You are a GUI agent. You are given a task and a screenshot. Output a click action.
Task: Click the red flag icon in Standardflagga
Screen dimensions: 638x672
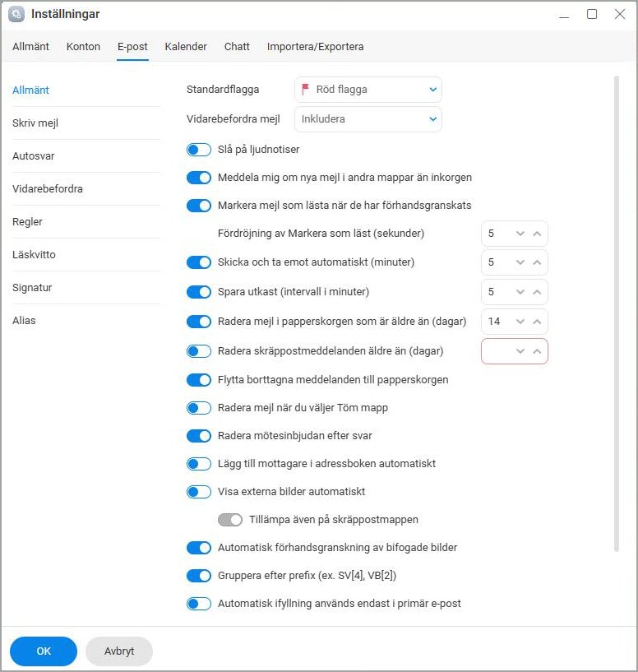[305, 89]
